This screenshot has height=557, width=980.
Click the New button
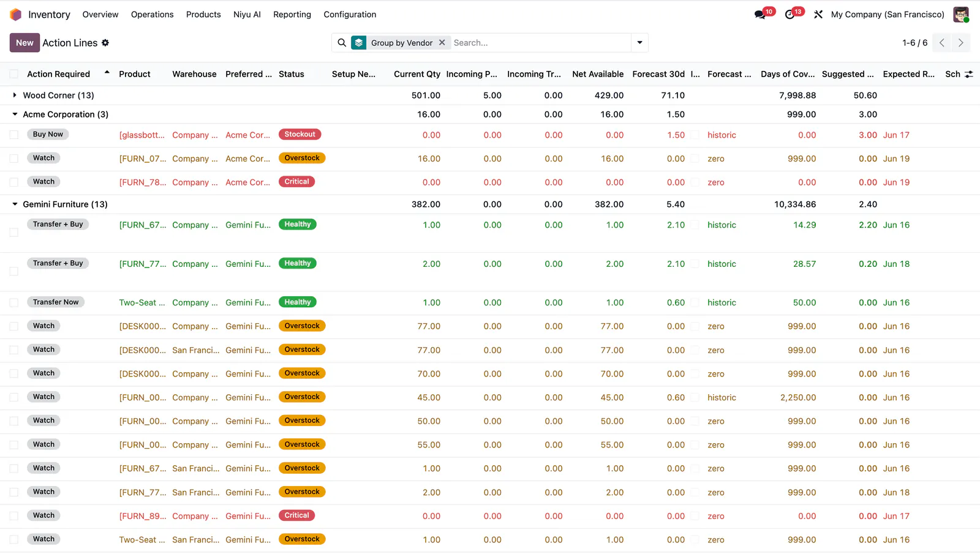24,43
